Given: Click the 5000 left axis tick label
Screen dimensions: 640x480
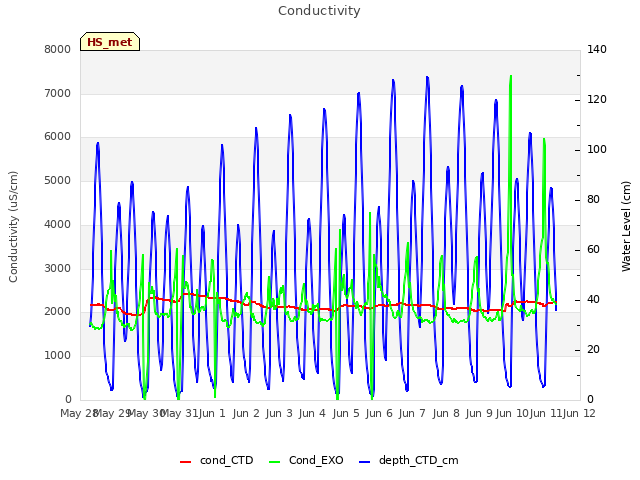Looking at the screenshot, I should click(x=58, y=180).
